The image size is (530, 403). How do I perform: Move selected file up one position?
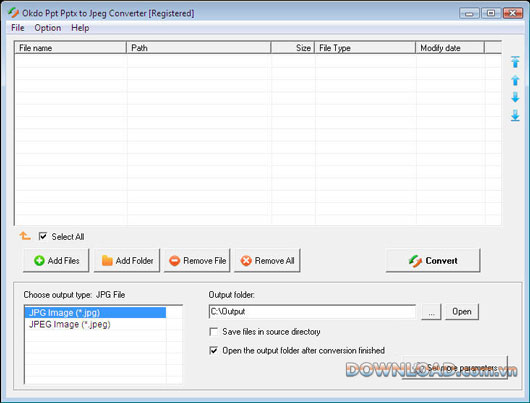point(515,80)
